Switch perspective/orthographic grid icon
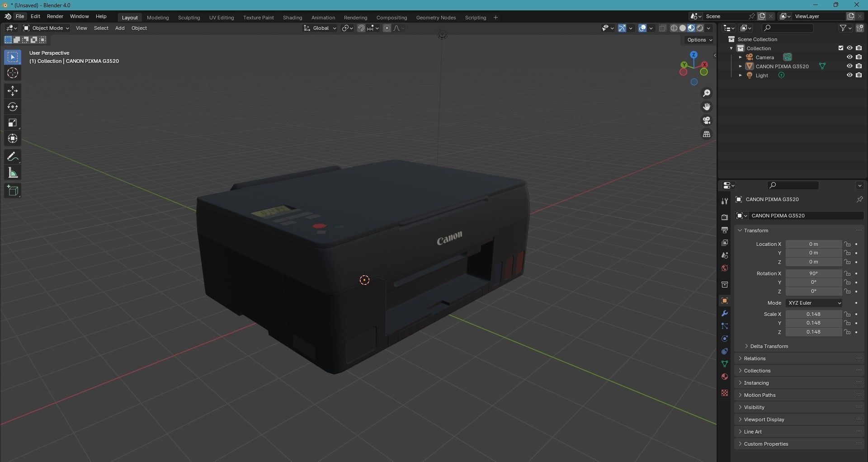The image size is (868, 462). 707,134
